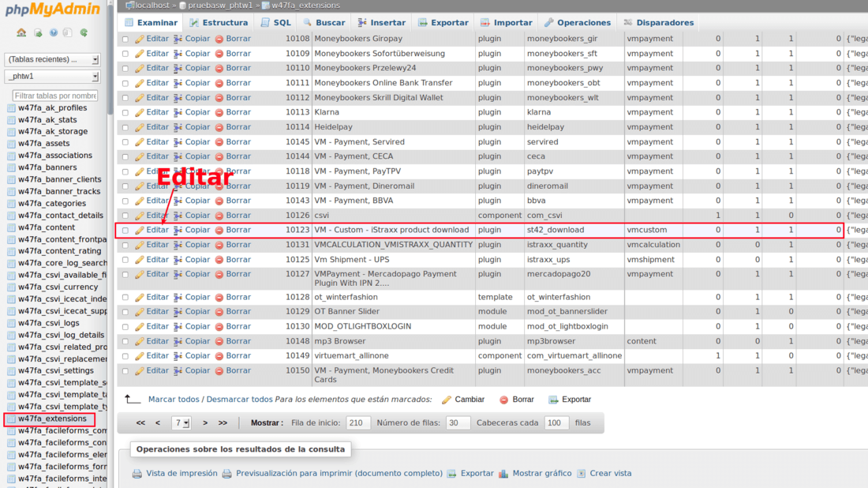
Task: Click the pencil icon for Klarna row
Action: click(x=140, y=112)
